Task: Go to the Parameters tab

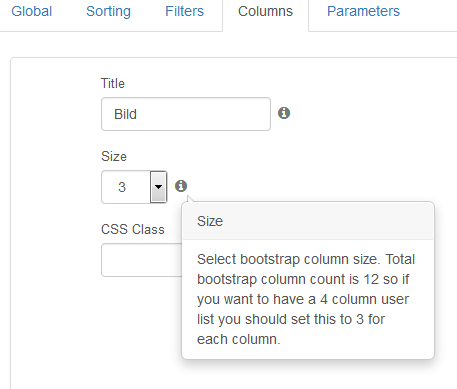Action: (x=363, y=12)
